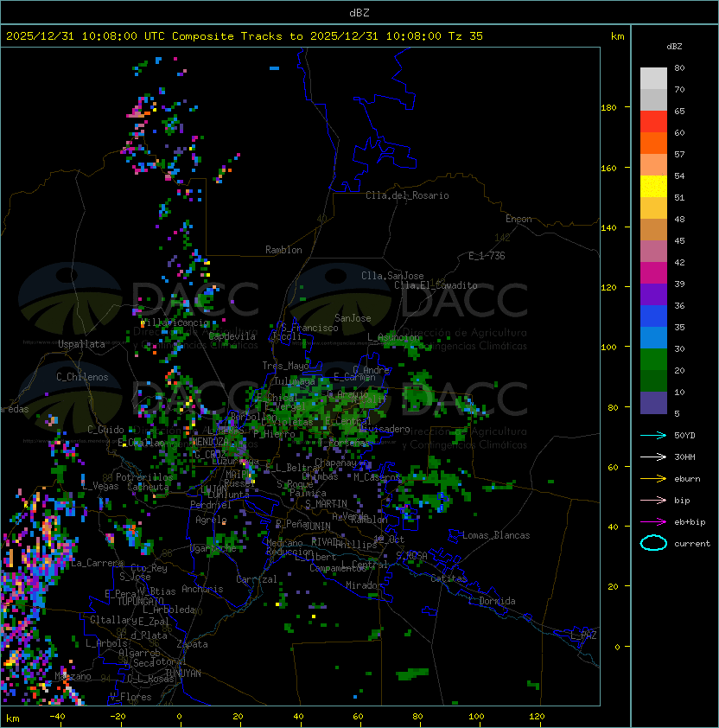This screenshot has width=719, height=728.
Task: Click the Catitas label on map
Action: [x=449, y=578]
